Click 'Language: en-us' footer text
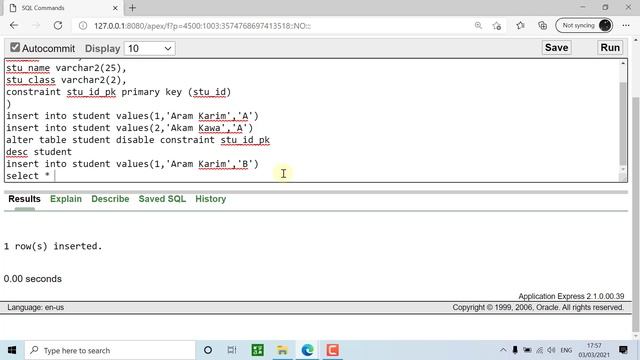 tap(36, 307)
